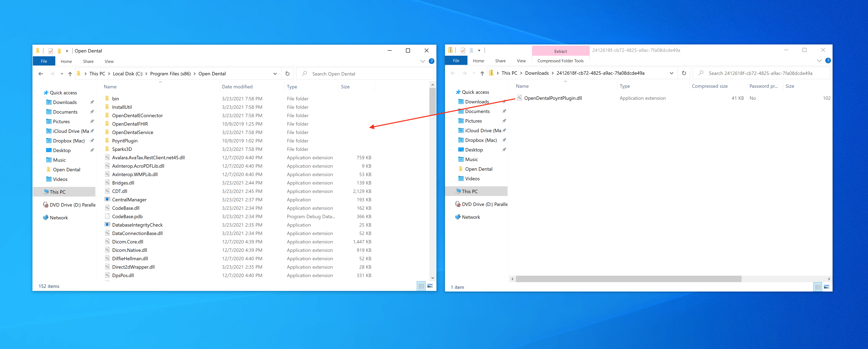Sort by Size column in Open Dental window
868x349 pixels.
[x=356, y=87]
